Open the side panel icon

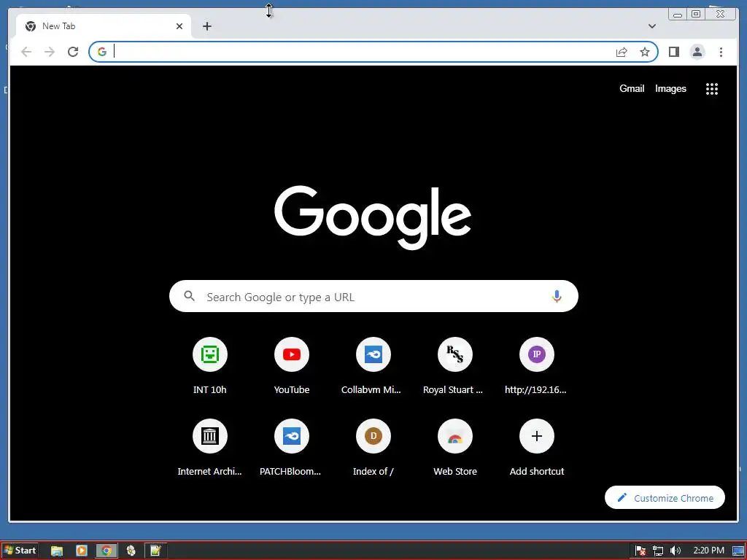673,52
